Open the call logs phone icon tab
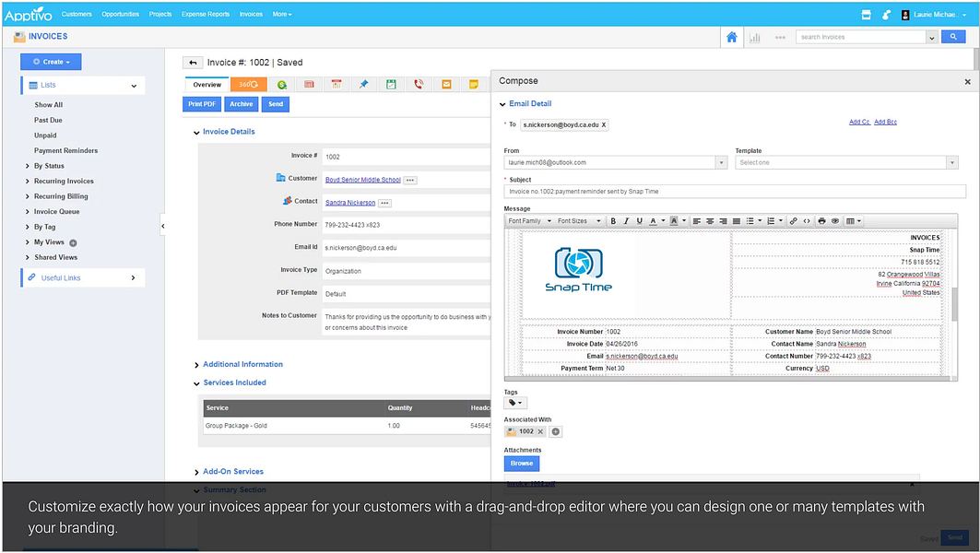The image size is (980, 553). coord(419,85)
